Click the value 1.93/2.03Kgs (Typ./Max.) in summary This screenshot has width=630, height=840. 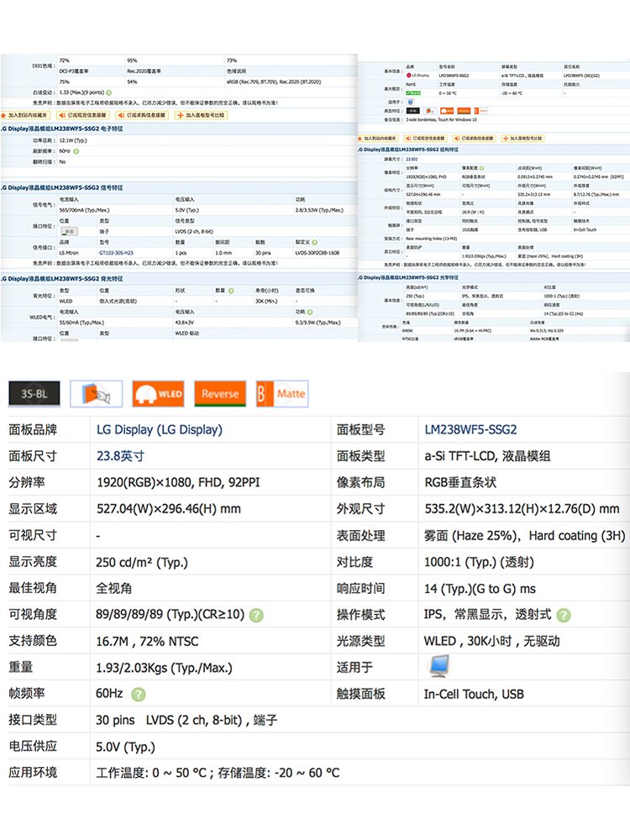164,668
